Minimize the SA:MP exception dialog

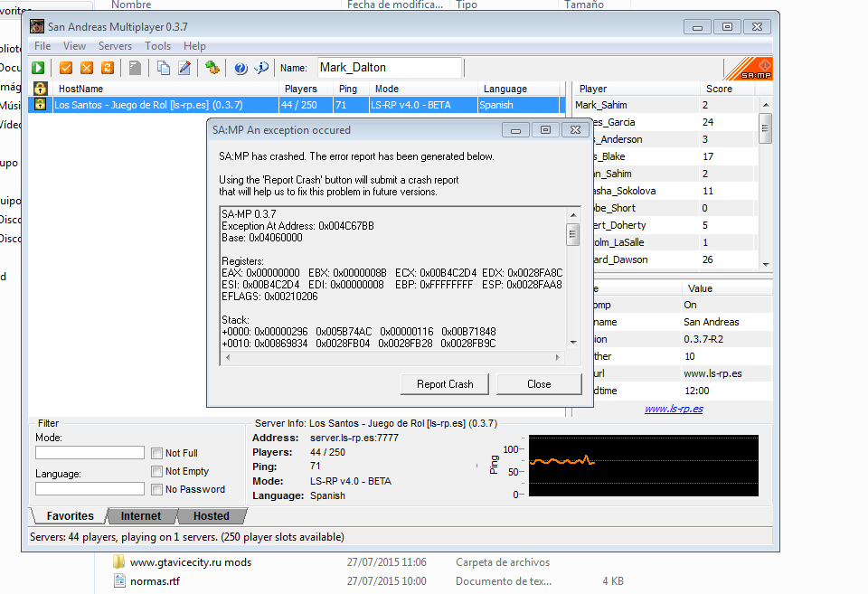[515, 130]
